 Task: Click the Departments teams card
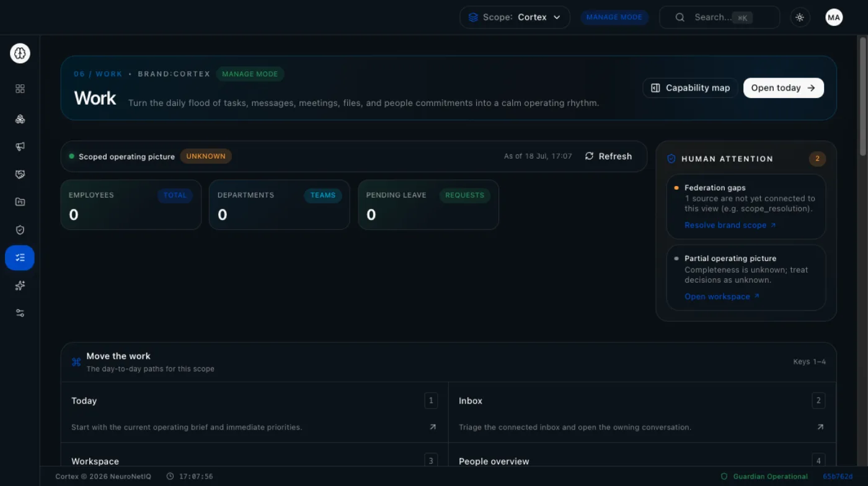pos(280,205)
